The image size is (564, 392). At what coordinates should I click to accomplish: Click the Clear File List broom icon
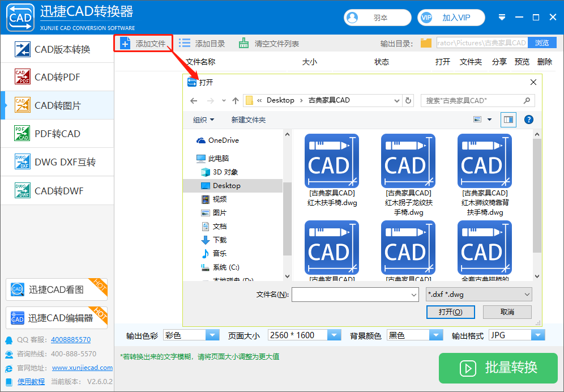tap(243, 43)
